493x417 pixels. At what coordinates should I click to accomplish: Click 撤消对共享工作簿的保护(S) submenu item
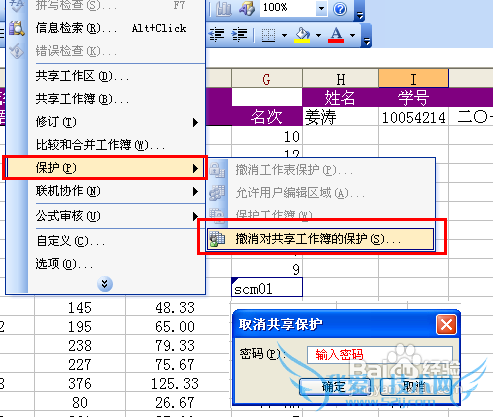pos(320,239)
